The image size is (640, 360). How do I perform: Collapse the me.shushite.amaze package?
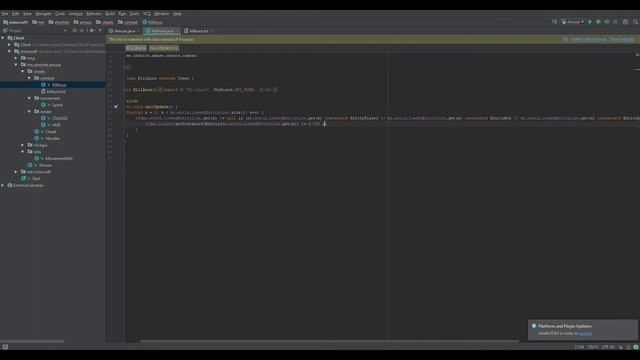(16, 65)
